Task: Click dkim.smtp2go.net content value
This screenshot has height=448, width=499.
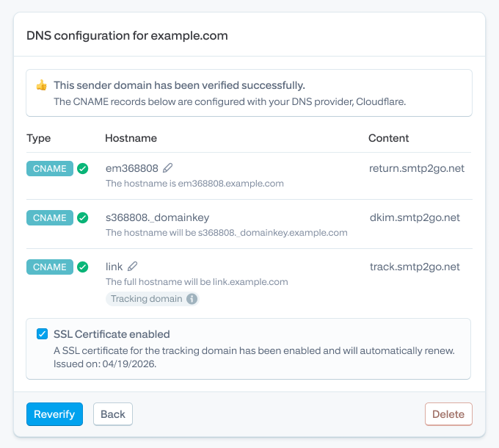Action: [415, 217]
